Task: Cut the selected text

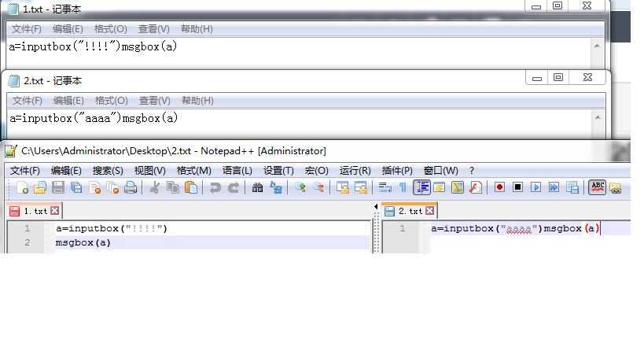Action: (x=155, y=188)
